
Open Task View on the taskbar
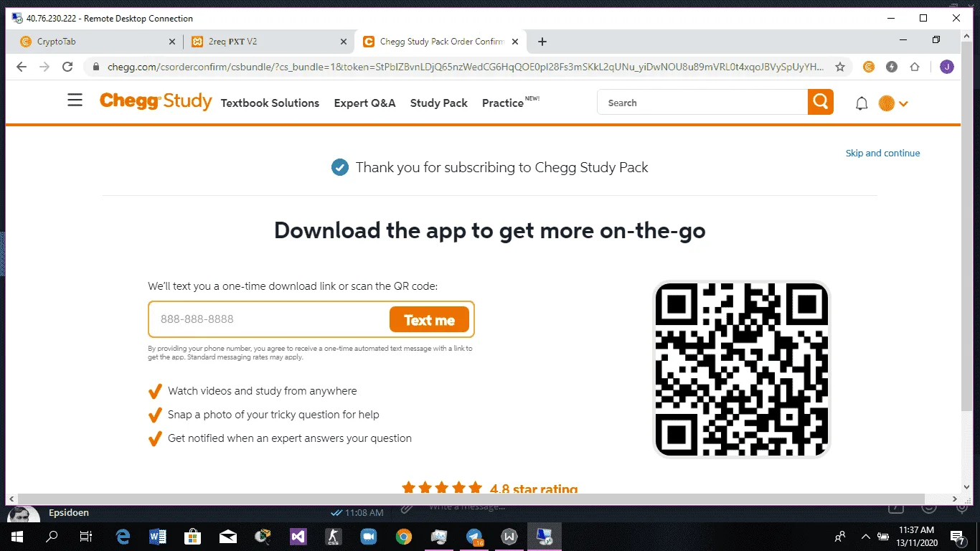(86, 536)
